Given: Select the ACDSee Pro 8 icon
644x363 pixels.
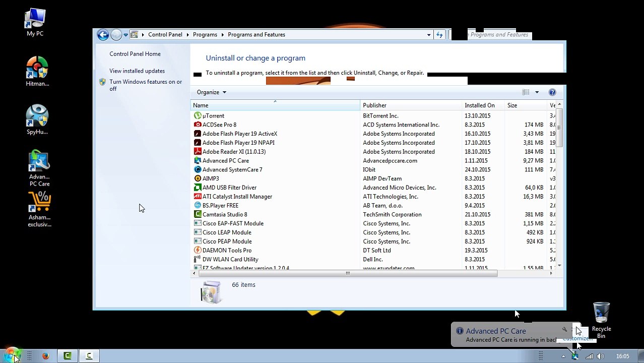Looking at the screenshot, I should [198, 125].
